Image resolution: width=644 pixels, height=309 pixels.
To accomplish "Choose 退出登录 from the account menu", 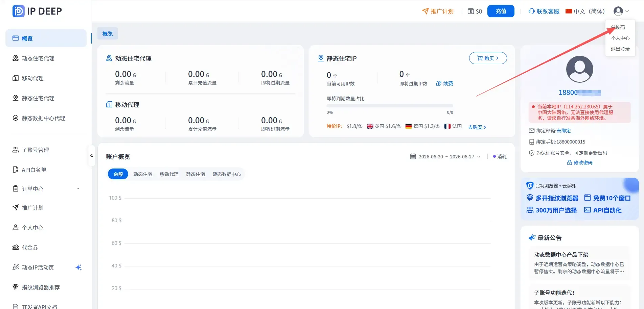I will [620, 49].
